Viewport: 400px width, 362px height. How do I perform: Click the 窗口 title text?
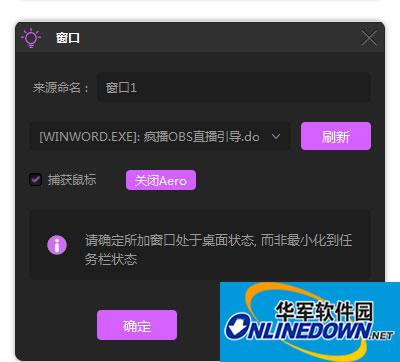[68, 38]
